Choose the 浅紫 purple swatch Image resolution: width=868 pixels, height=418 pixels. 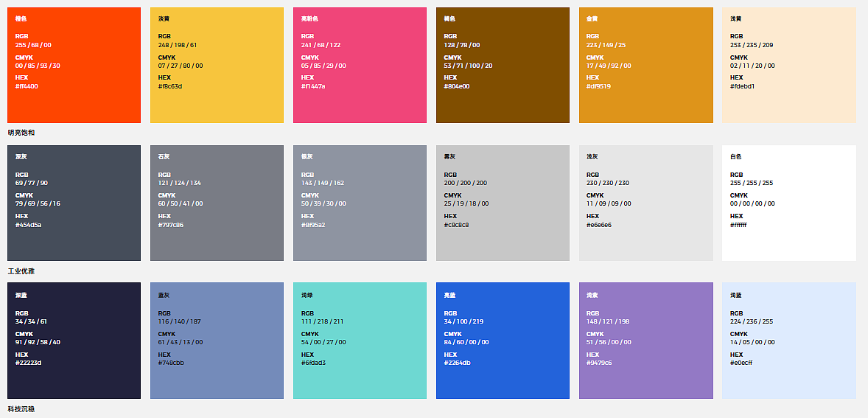click(646, 341)
